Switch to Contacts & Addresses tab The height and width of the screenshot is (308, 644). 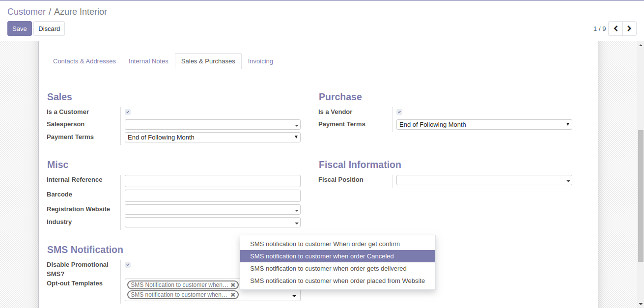(x=84, y=61)
